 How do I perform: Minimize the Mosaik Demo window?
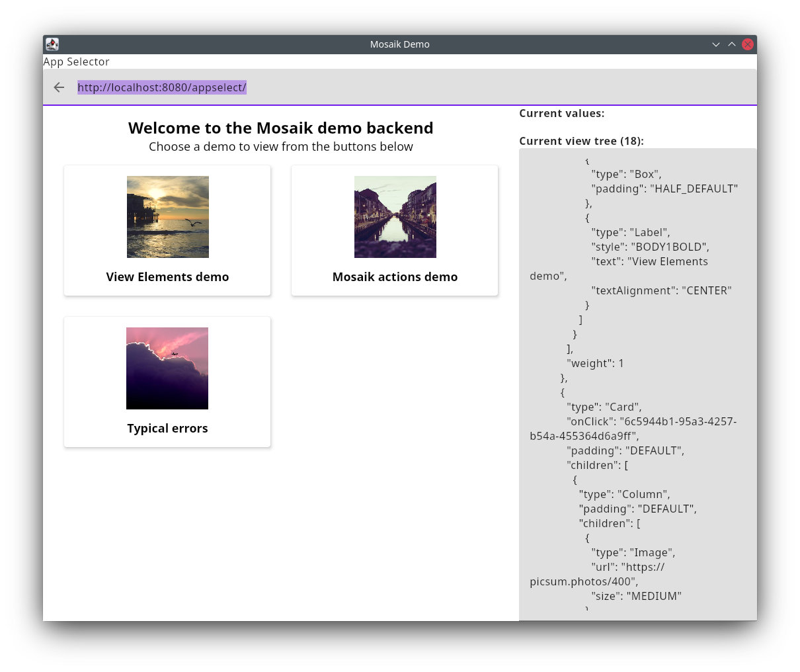click(715, 44)
